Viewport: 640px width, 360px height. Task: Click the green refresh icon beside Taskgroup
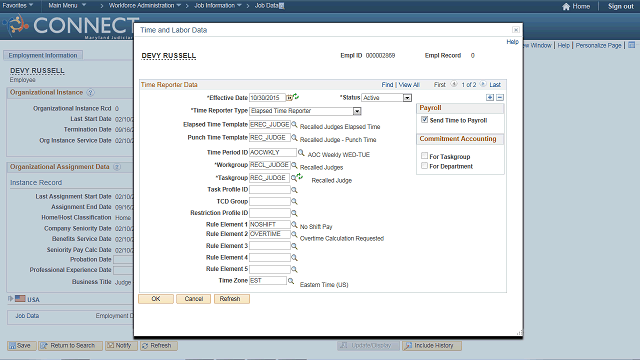click(x=300, y=176)
